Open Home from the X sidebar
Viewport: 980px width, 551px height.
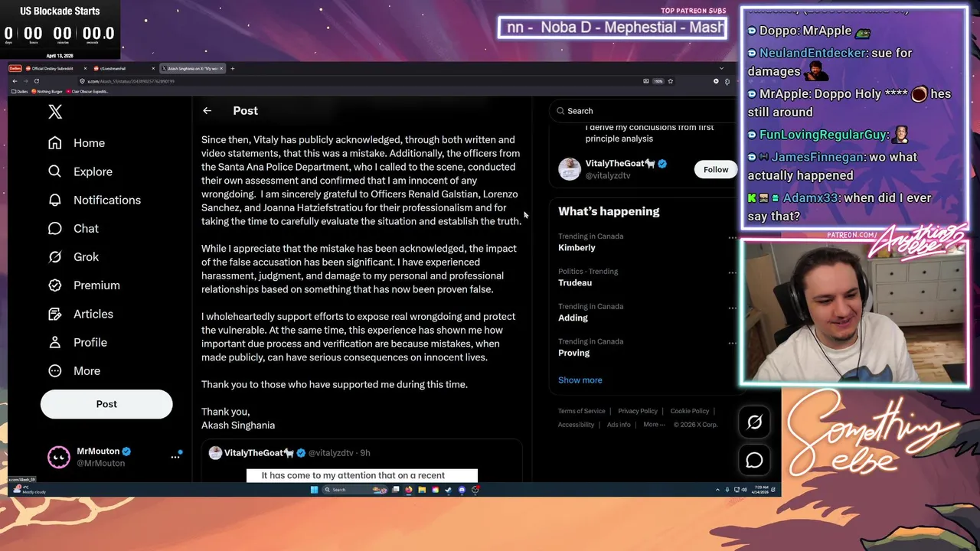(76, 143)
